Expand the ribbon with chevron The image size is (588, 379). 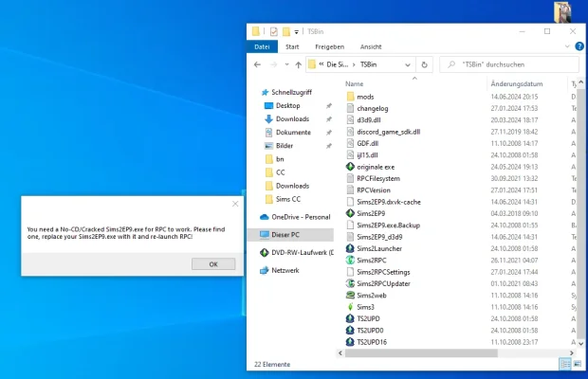pos(567,46)
